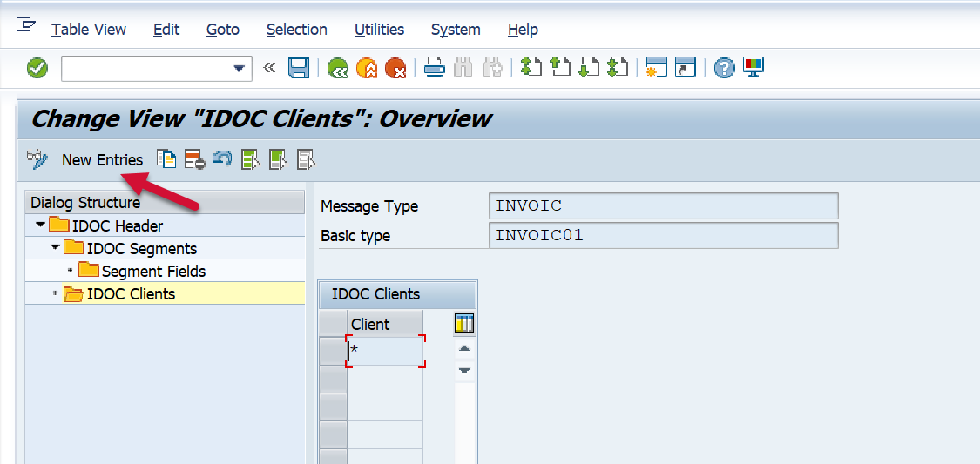Click the Save diskette icon
The image size is (980, 464).
(299, 68)
